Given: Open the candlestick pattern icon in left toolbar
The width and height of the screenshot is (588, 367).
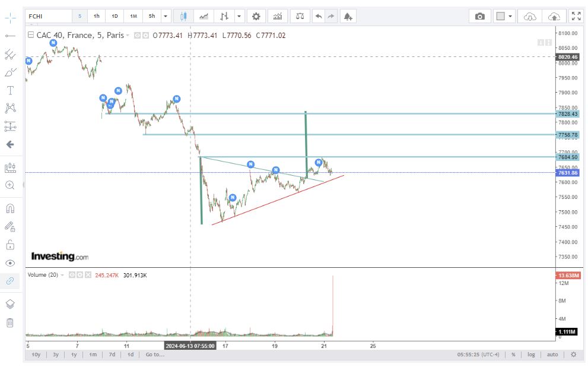Looking at the screenshot, I should [10, 167].
